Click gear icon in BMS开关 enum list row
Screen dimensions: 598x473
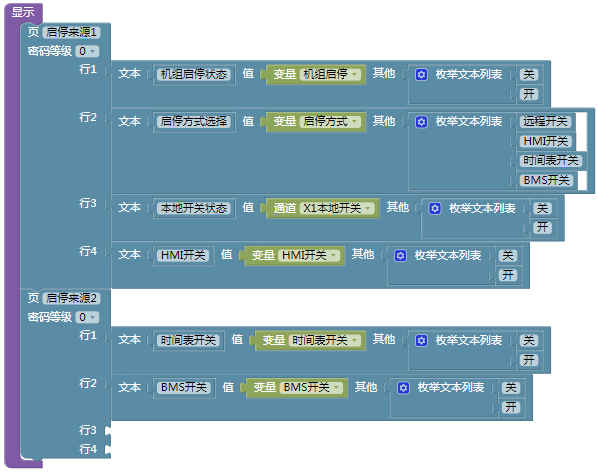(403, 388)
